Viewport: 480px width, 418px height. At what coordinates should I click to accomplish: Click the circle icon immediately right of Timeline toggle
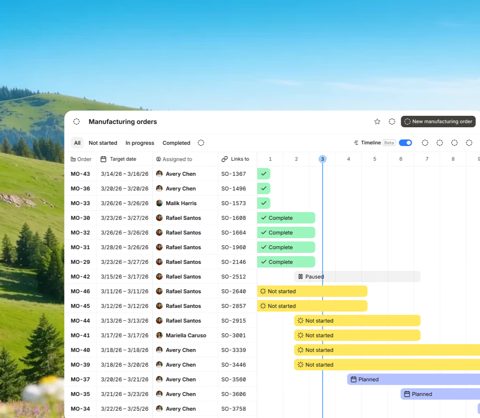tap(425, 143)
